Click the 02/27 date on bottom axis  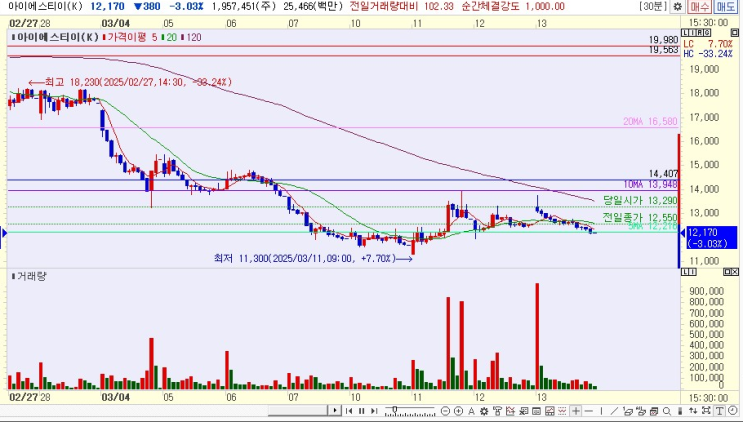coord(24,397)
